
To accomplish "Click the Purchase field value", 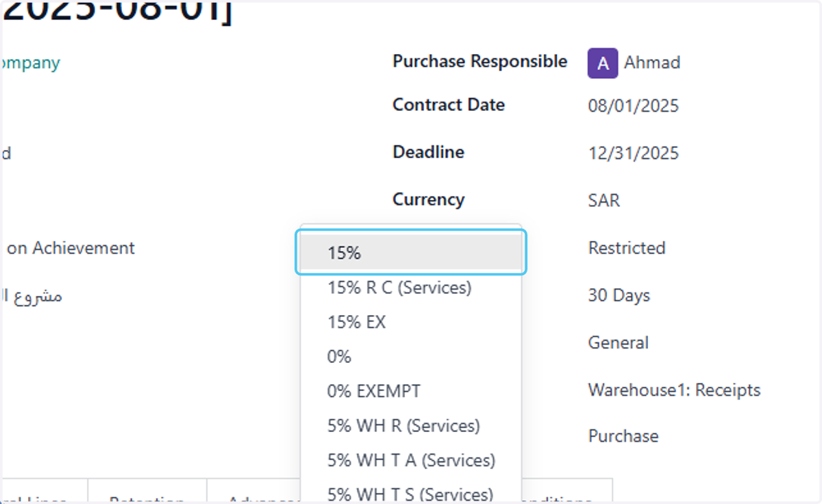I will click(x=623, y=436).
